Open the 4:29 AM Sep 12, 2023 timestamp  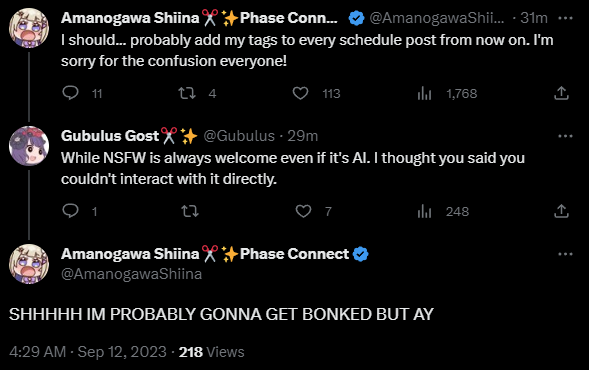point(88,352)
